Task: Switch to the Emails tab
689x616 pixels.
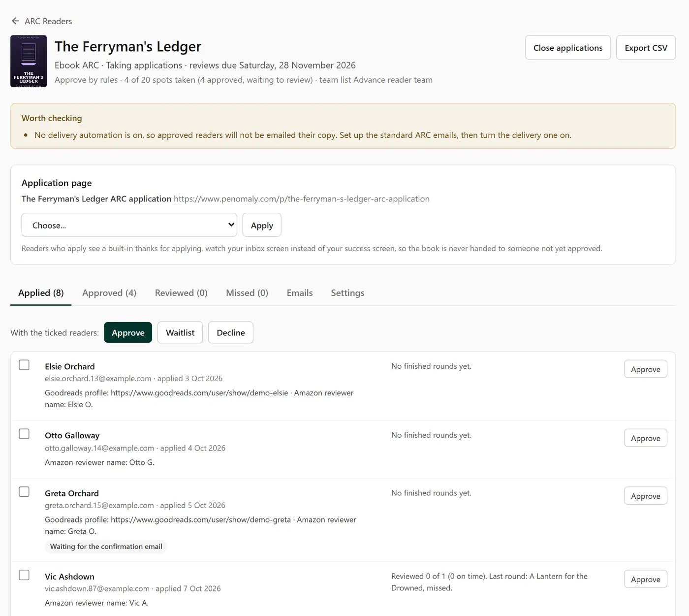Action: 300,293
